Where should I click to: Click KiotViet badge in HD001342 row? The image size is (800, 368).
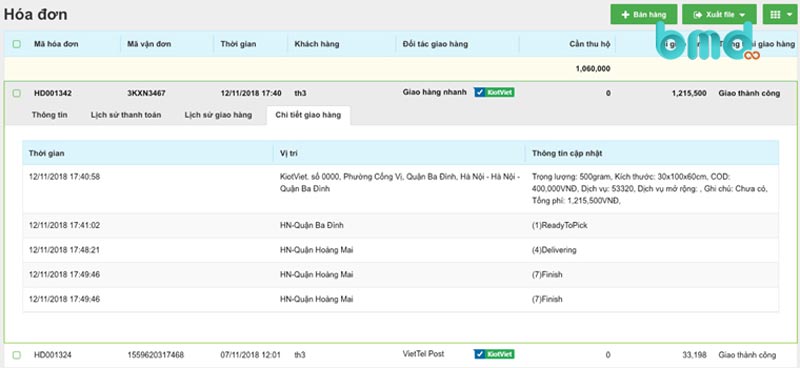click(494, 92)
